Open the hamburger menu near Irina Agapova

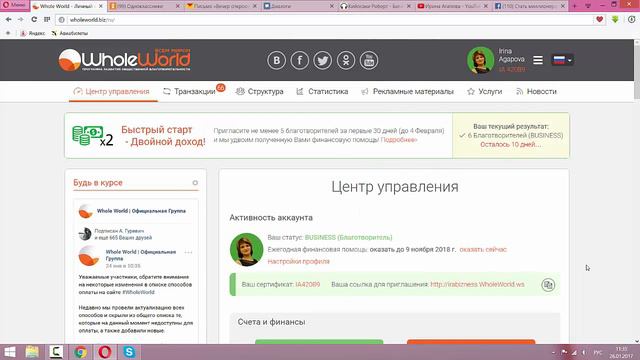pyautogui.click(x=538, y=60)
